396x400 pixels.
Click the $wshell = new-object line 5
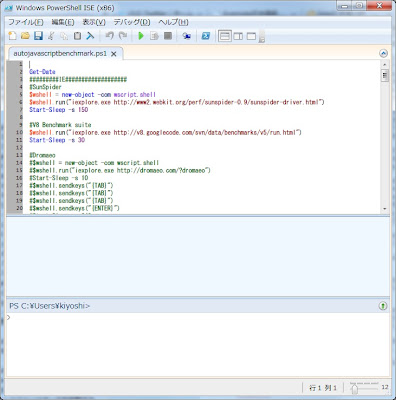point(92,94)
